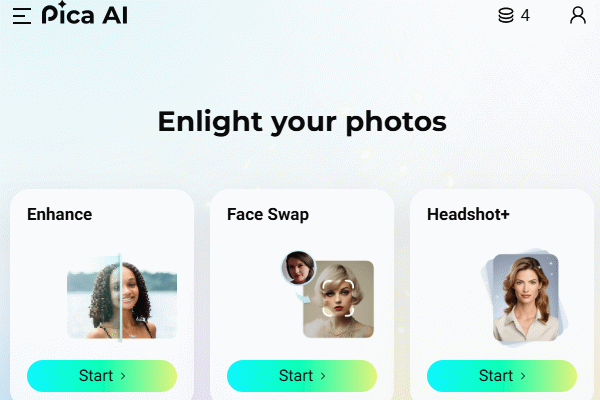600x400 pixels.
Task: Click the chevron on Enhance Start button
Action: coord(123,376)
